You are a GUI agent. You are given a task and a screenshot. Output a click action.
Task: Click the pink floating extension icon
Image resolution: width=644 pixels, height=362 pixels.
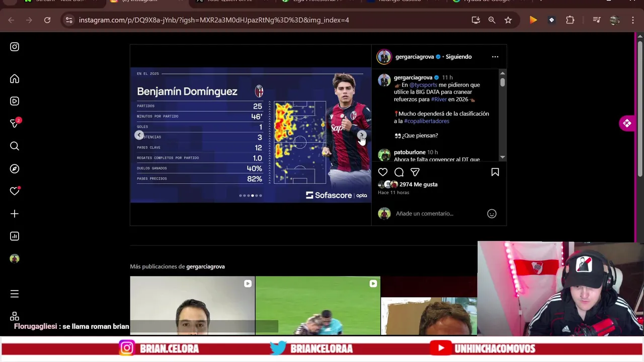[627, 123]
